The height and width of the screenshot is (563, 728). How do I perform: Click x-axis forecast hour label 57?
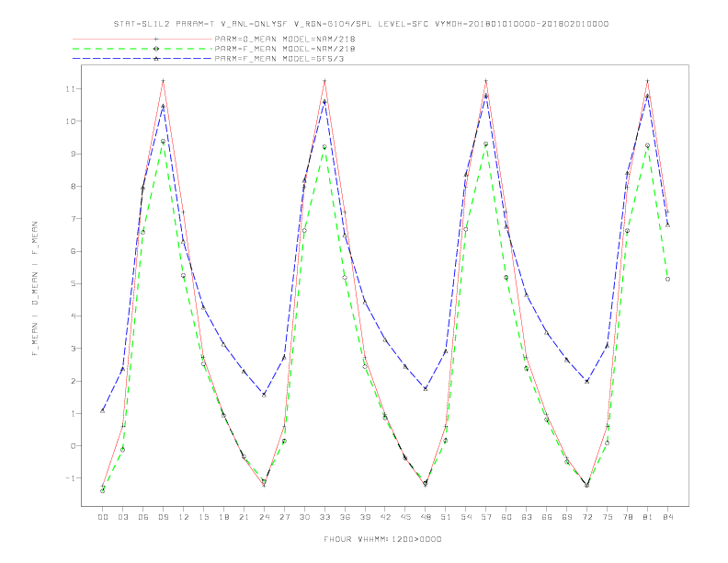tap(486, 517)
